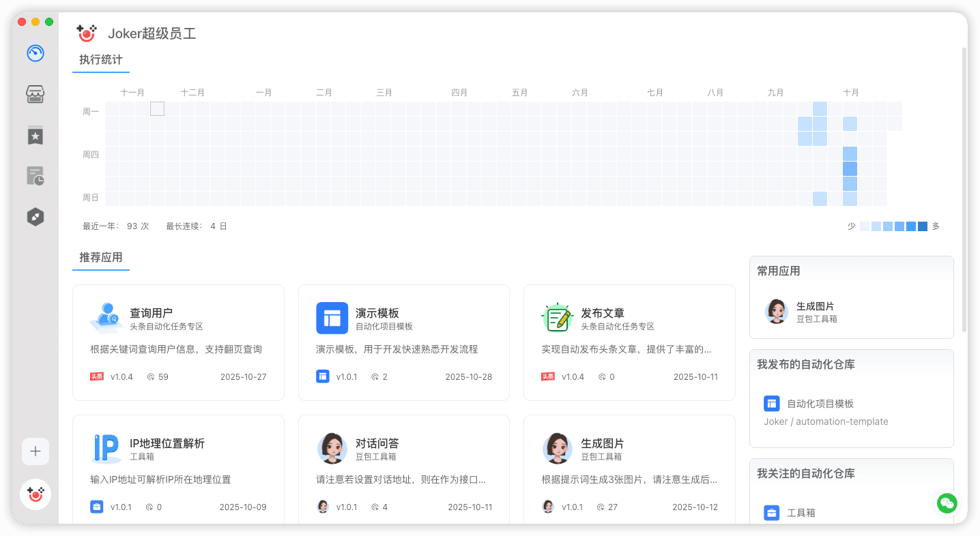Click the 常用应用 panel heading
Viewport: 980px width, 536px height.
click(779, 271)
